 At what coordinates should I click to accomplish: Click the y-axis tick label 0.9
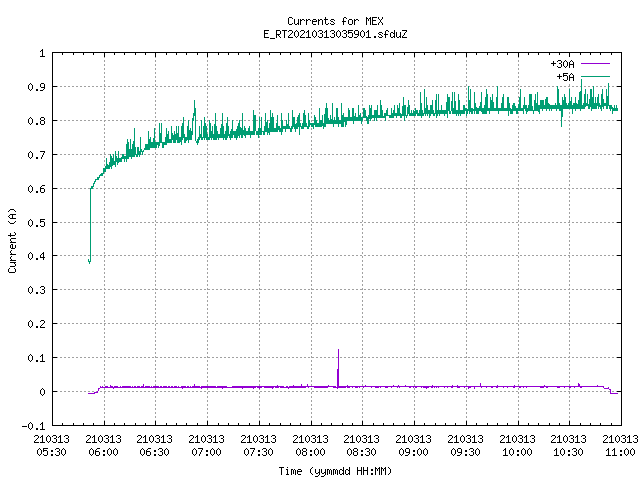[36, 87]
